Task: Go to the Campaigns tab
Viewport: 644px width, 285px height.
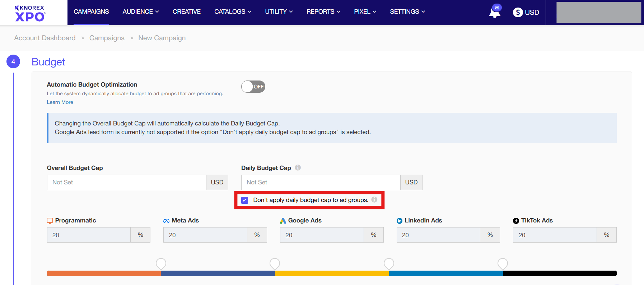Action: pyautogui.click(x=91, y=12)
